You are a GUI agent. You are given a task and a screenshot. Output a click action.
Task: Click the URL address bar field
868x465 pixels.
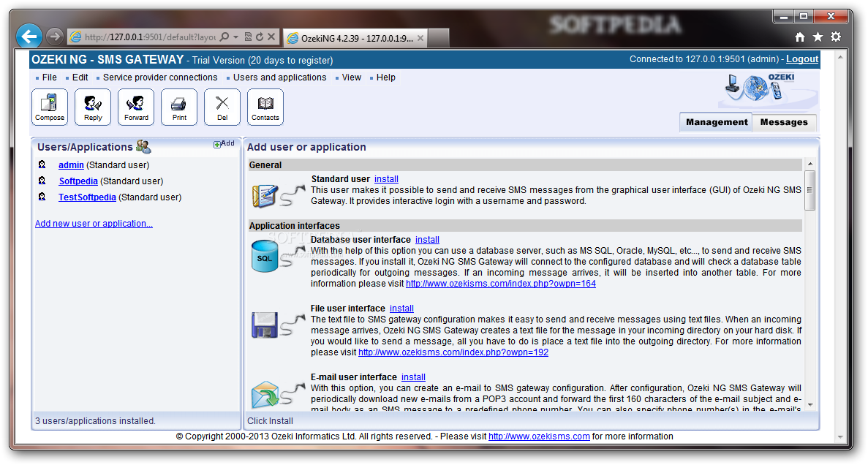(x=149, y=37)
